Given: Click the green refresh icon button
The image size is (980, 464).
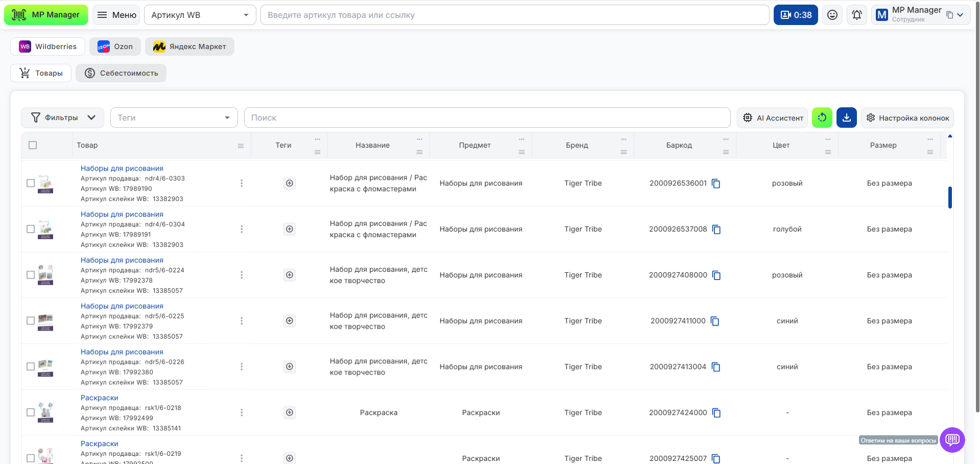Looking at the screenshot, I should [x=822, y=118].
